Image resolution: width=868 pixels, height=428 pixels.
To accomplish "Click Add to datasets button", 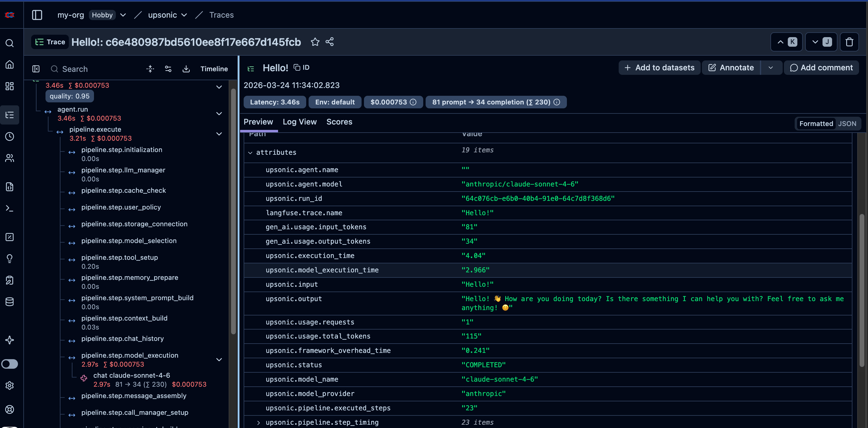I will coord(659,68).
